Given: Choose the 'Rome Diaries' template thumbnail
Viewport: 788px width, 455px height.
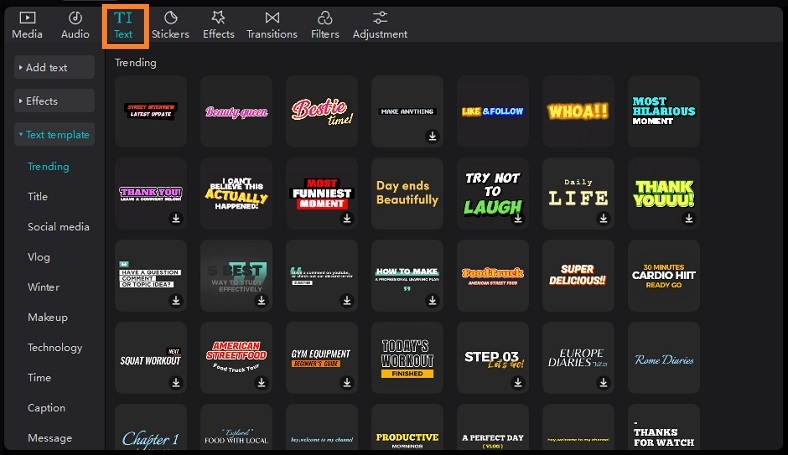Looking at the screenshot, I should coord(664,359).
